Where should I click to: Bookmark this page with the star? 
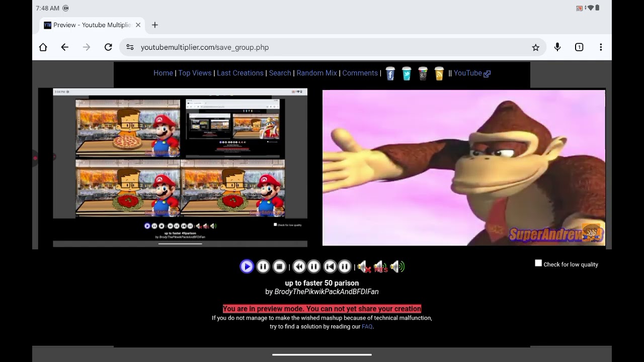click(x=535, y=47)
